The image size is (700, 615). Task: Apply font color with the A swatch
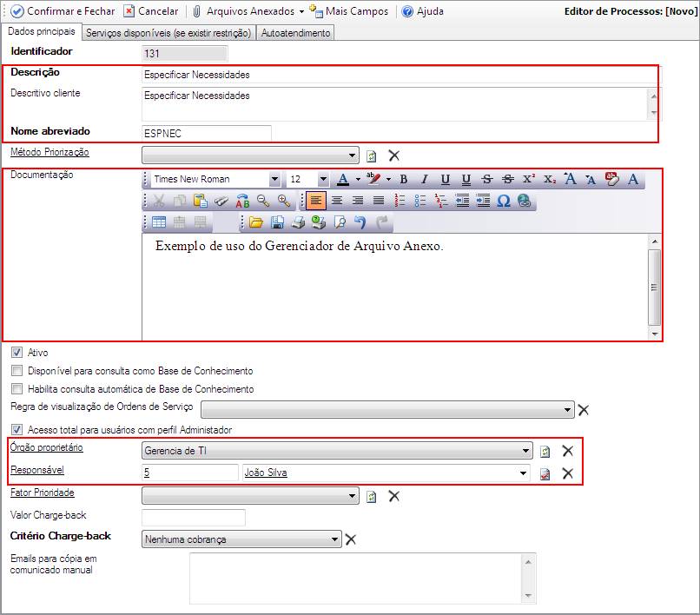[x=343, y=179]
